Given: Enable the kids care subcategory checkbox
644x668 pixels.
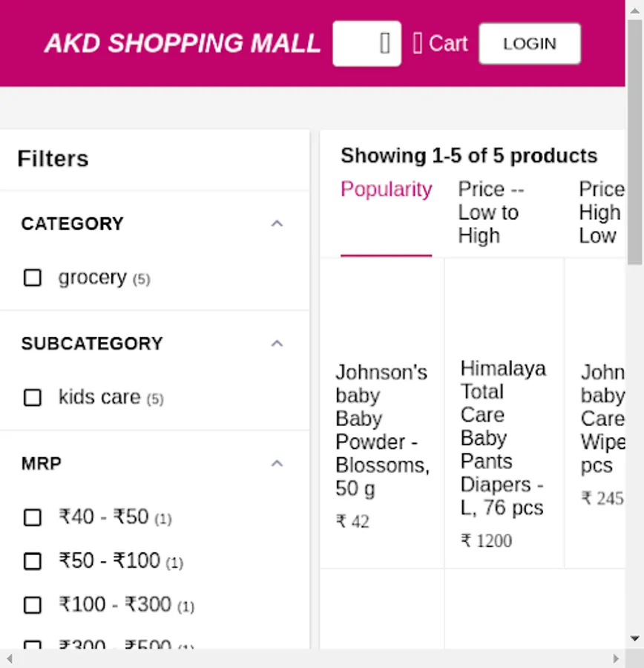Looking at the screenshot, I should click(x=33, y=398).
